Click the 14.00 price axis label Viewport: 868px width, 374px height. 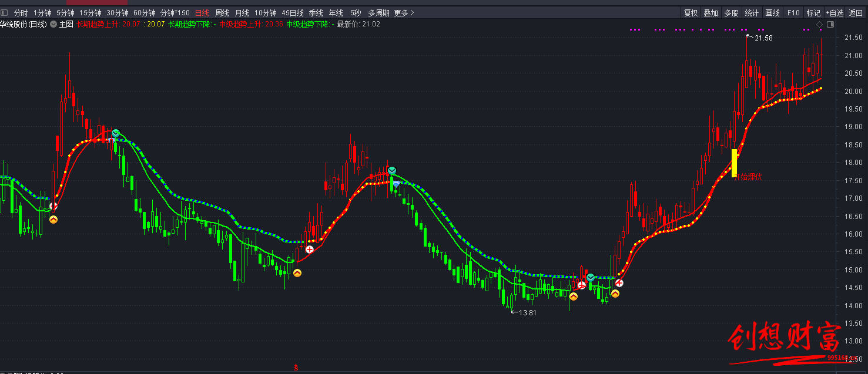[x=853, y=306]
